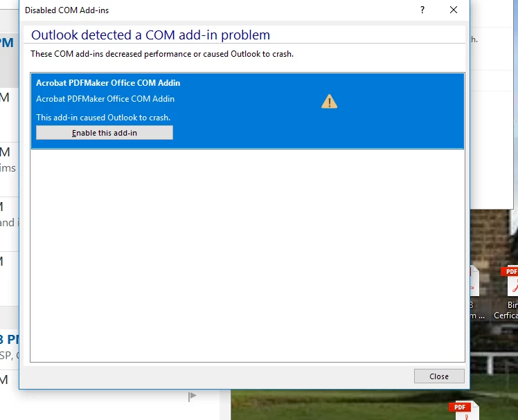This screenshot has height=420, width=518.
Task: Enable the Acrobat PDFMaker add-in
Action: click(105, 133)
